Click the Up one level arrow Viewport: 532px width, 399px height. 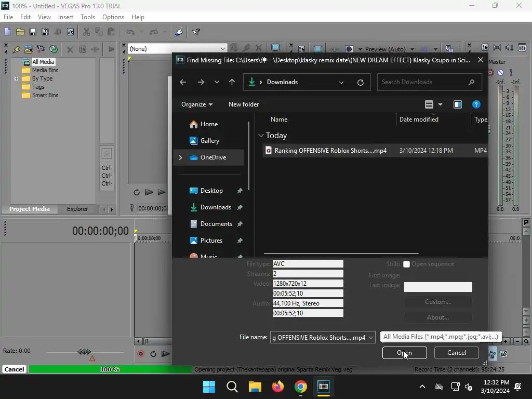tap(232, 82)
